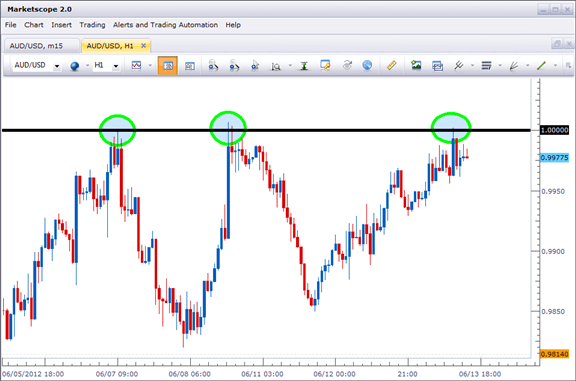Image resolution: width=576 pixels, height=381 pixels.
Task: Click the zoom-to-area magnifier icon
Action: click(x=276, y=66)
